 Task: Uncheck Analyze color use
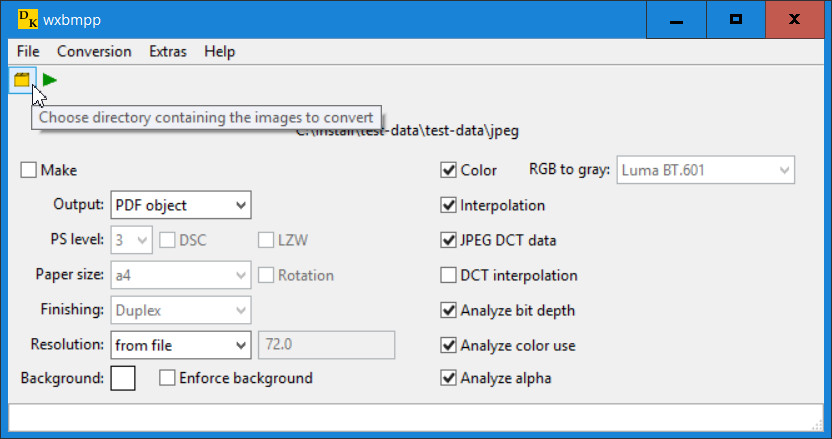[x=449, y=346]
